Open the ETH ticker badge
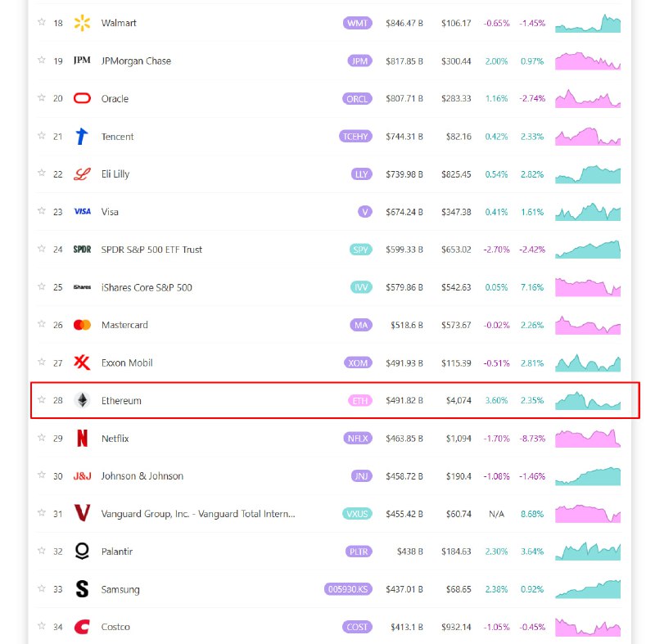This screenshot has height=644, width=655. (x=357, y=400)
